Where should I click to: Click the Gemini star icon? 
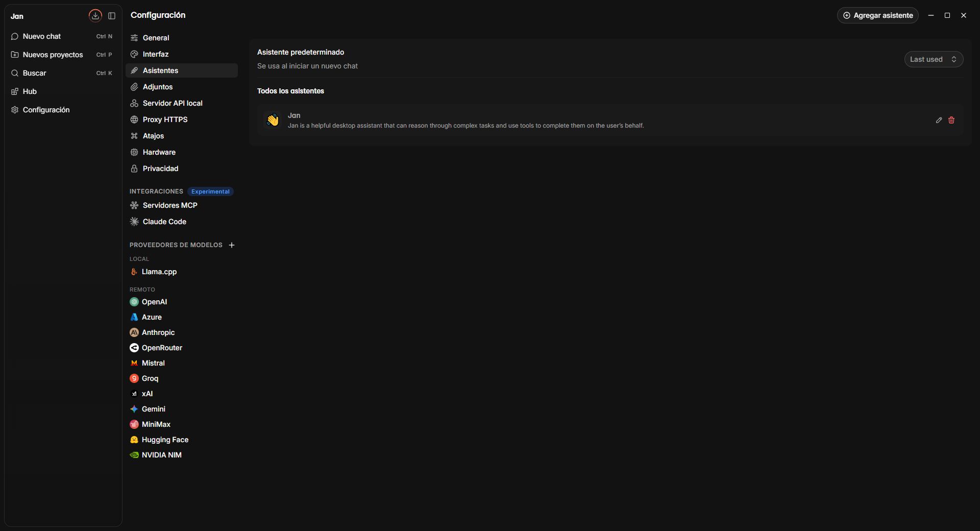point(134,409)
